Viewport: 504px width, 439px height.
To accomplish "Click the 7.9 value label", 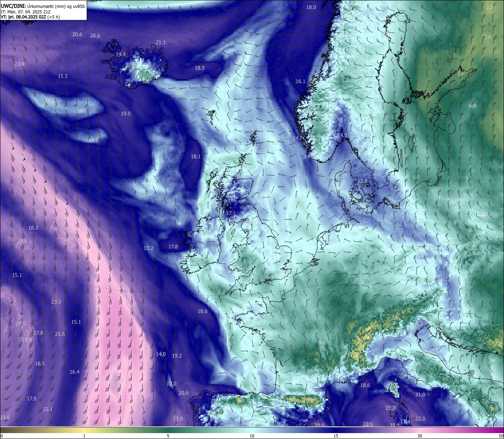I will coord(423,151).
